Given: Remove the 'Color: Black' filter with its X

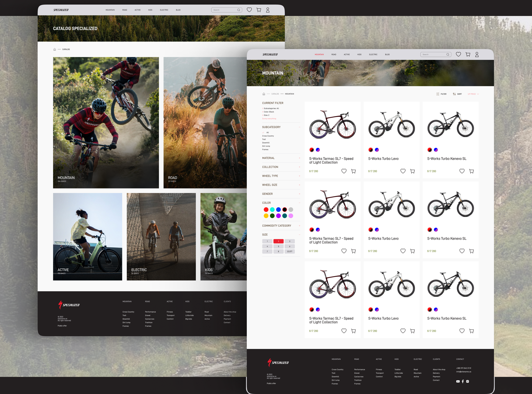Looking at the screenshot, I should pyautogui.click(x=263, y=112).
